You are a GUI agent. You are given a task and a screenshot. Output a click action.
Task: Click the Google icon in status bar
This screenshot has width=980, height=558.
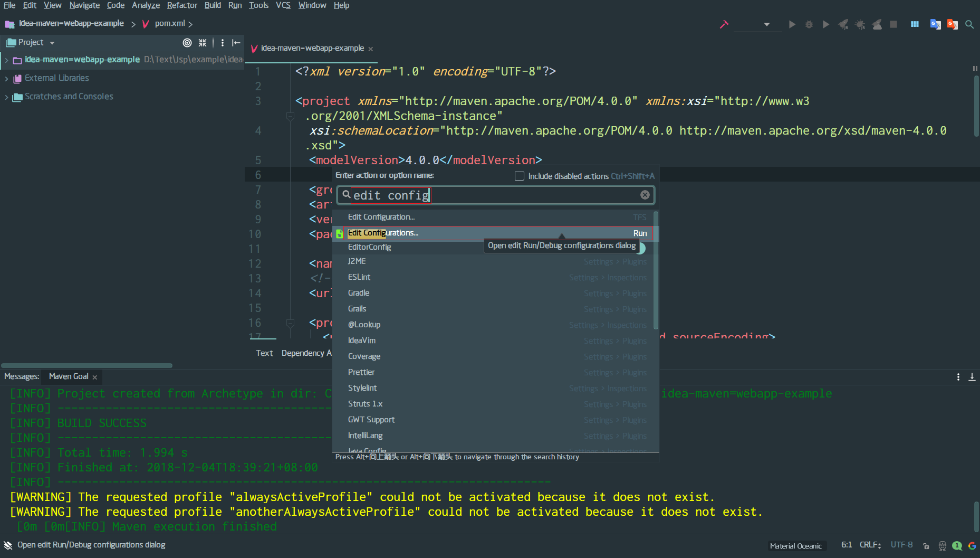972,546
